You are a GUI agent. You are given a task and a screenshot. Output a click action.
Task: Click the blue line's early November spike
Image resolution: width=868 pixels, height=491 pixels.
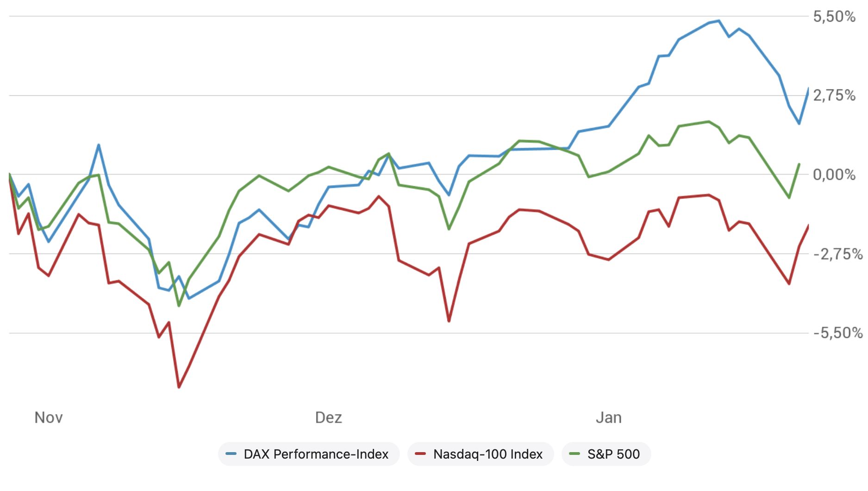(99, 145)
